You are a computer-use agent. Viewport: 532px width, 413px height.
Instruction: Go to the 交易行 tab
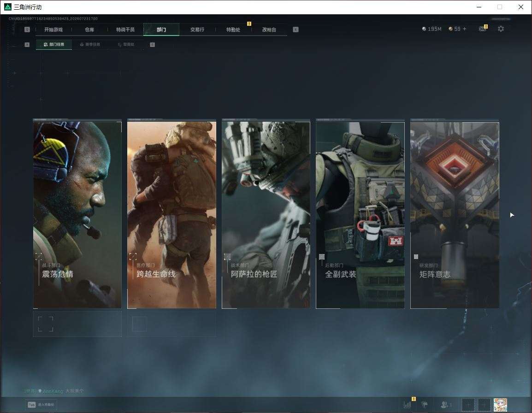coord(197,29)
